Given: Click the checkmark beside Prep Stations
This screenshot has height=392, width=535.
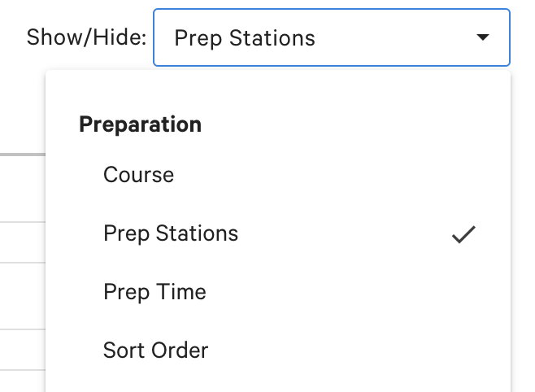Looking at the screenshot, I should (x=463, y=235).
